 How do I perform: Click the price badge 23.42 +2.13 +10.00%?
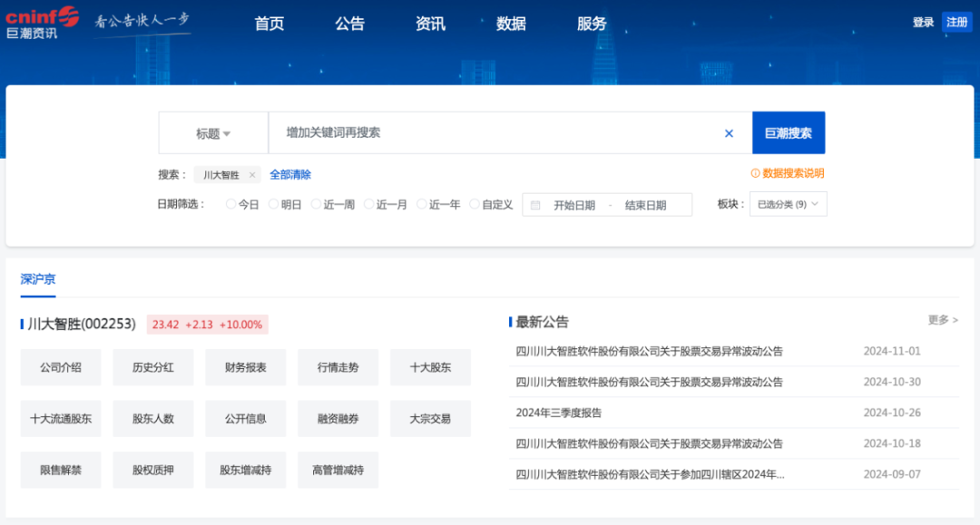tap(208, 325)
